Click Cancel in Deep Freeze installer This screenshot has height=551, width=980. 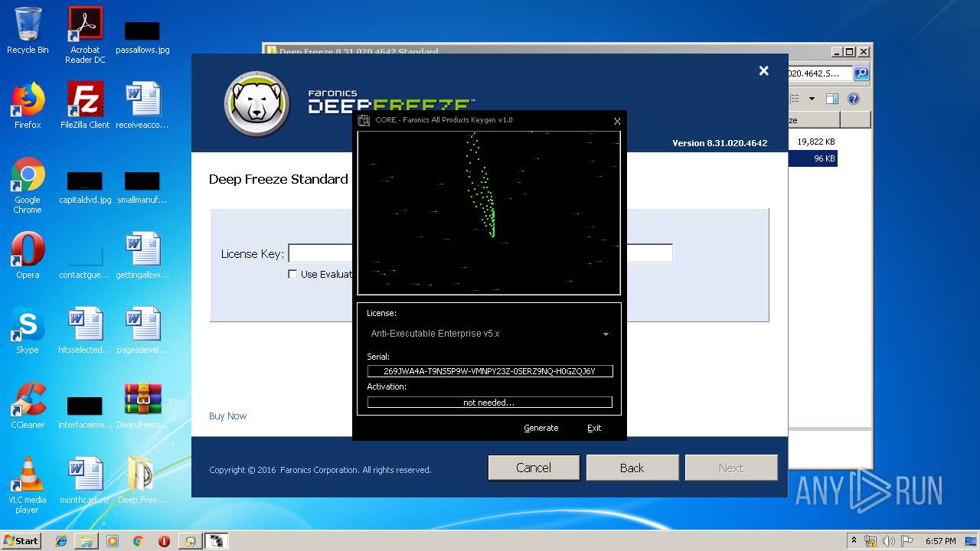click(534, 468)
